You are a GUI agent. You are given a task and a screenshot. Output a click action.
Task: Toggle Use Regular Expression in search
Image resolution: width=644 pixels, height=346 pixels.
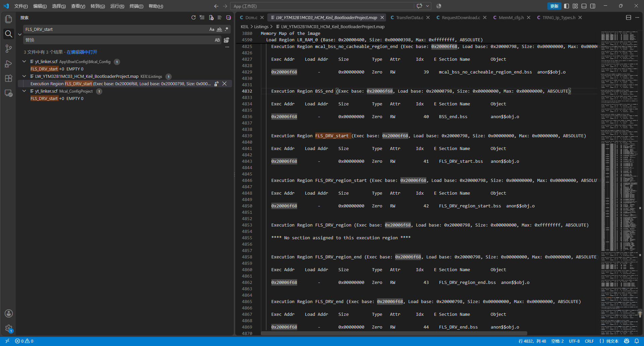[x=227, y=29]
